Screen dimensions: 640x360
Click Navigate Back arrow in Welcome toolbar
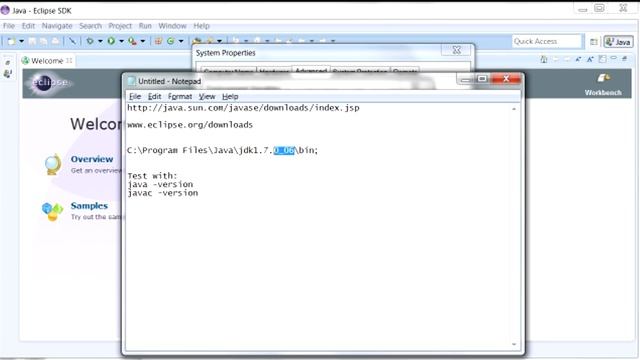click(x=556, y=60)
